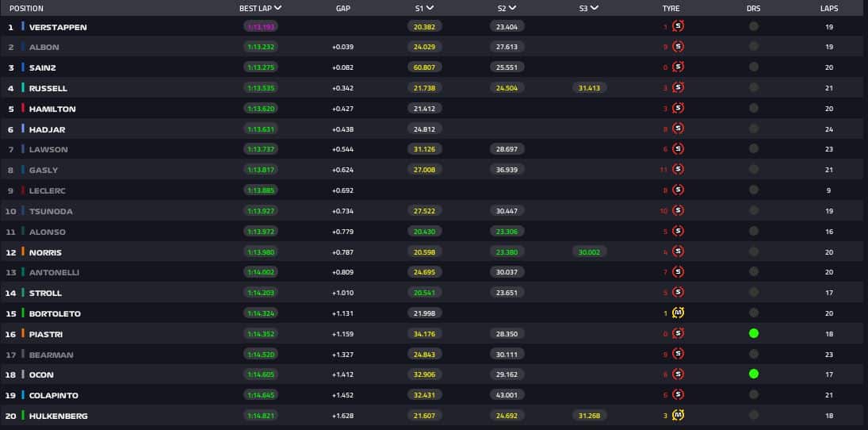Click the DRS column header
868x430 pixels.
click(753, 8)
